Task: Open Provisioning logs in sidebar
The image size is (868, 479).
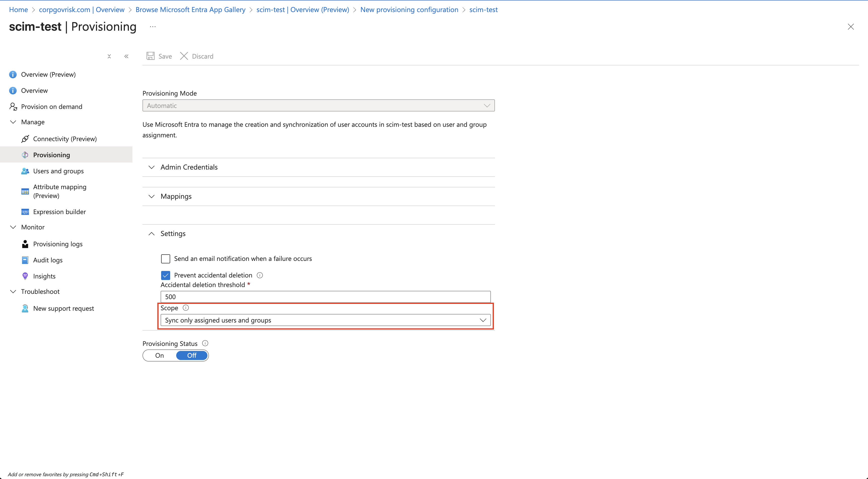Action: click(58, 244)
